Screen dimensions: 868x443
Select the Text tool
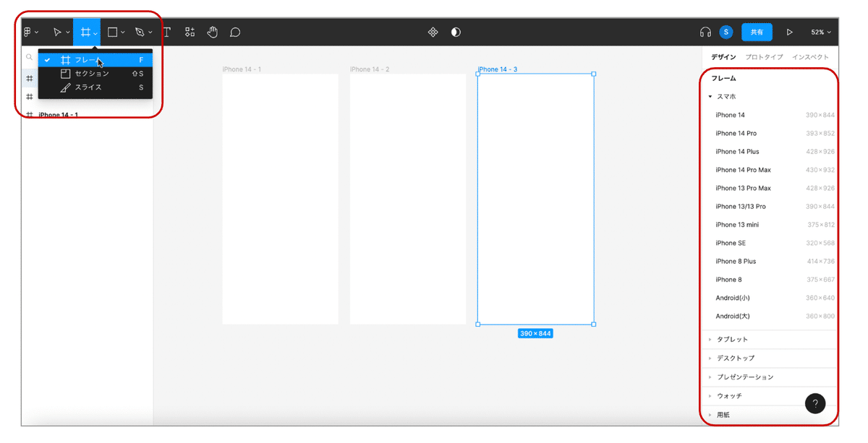click(166, 33)
